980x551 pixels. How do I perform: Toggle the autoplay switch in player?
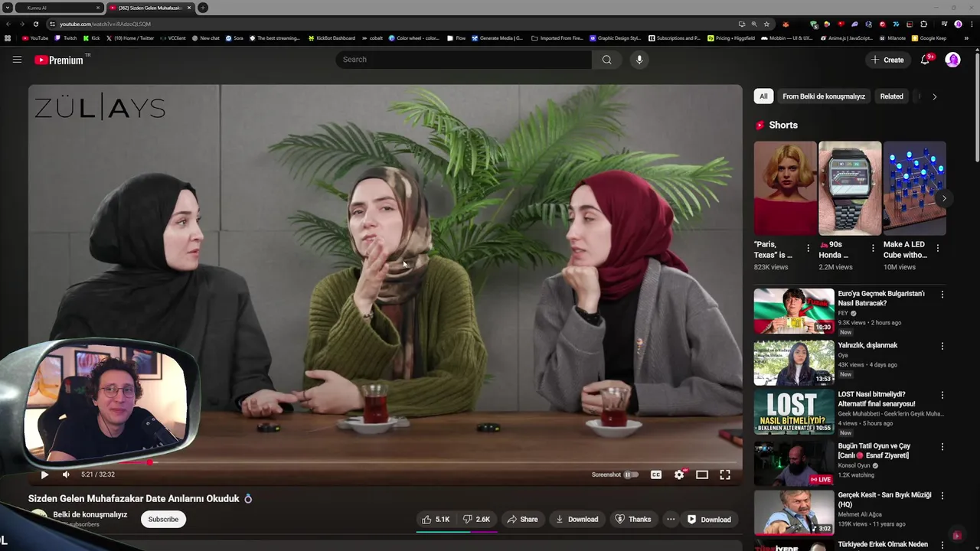pos(632,474)
